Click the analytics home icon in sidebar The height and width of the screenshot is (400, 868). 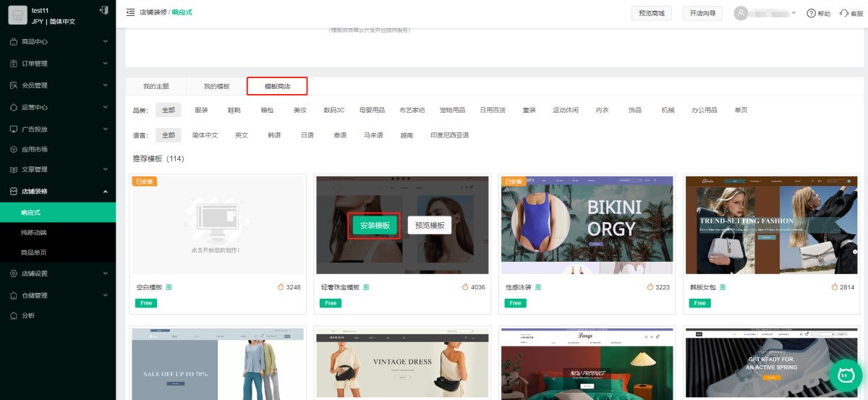[14, 315]
